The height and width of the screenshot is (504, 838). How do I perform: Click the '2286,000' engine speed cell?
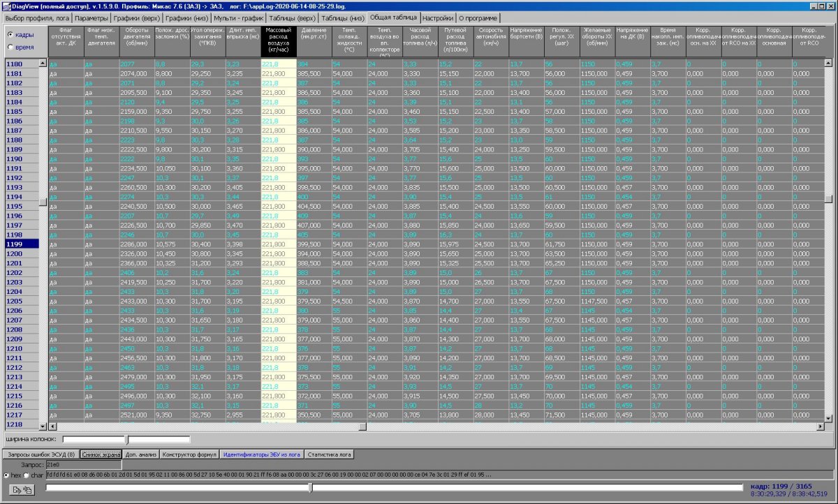click(x=136, y=244)
